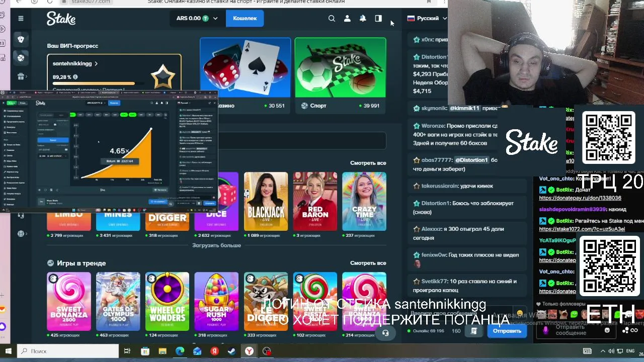This screenshot has width=644, height=362.
Task: Open Microsoft Store from taskbar
Action: pyautogui.click(x=145, y=351)
